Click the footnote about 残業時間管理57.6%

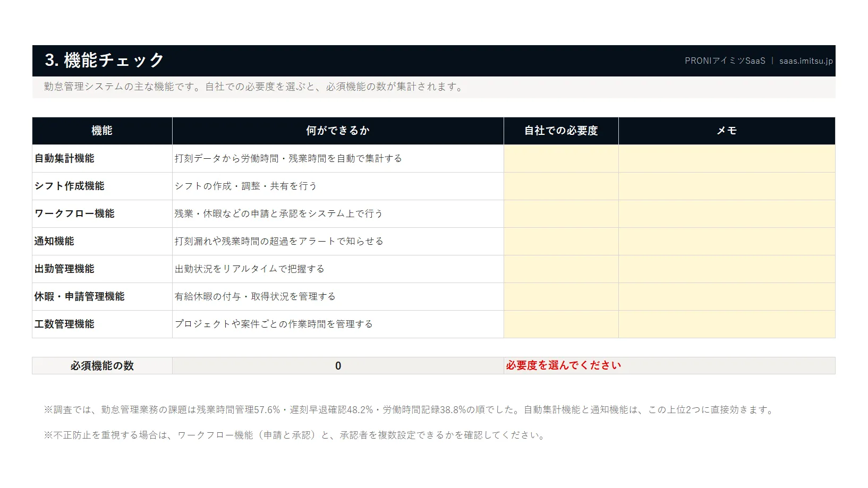coord(410,410)
